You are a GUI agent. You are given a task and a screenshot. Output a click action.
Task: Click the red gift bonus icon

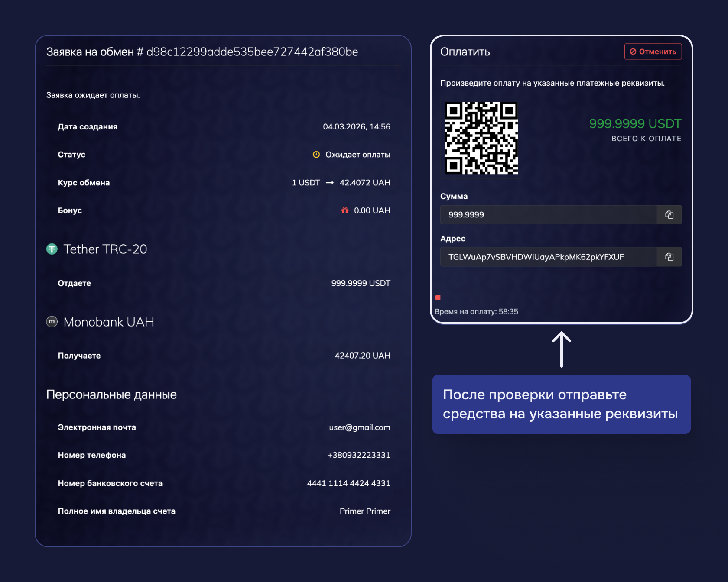[345, 210]
